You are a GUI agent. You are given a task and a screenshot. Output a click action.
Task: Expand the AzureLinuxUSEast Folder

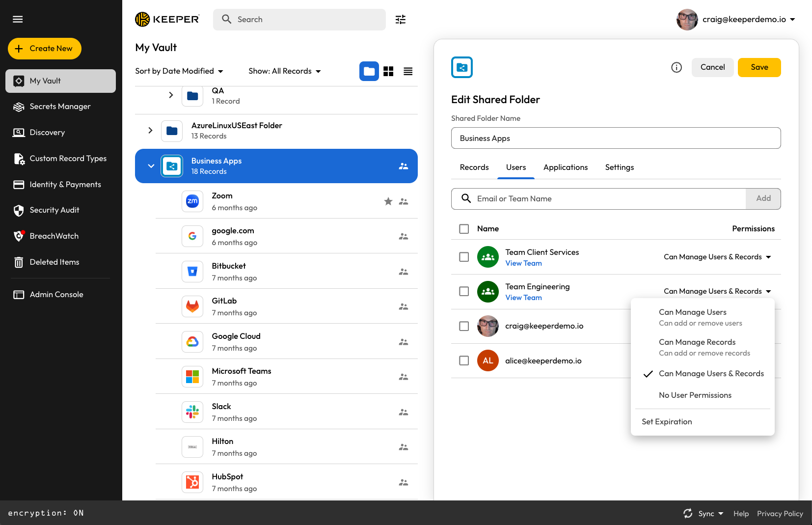[x=150, y=131]
